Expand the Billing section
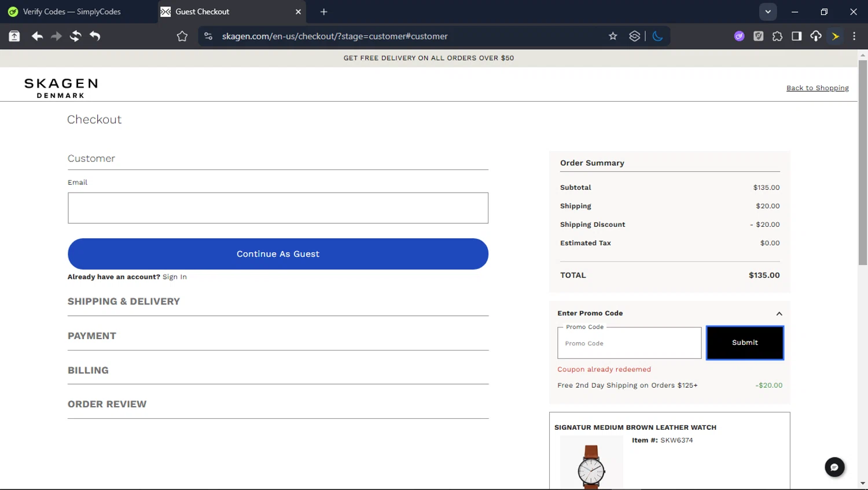The height and width of the screenshot is (490, 868). point(278,370)
